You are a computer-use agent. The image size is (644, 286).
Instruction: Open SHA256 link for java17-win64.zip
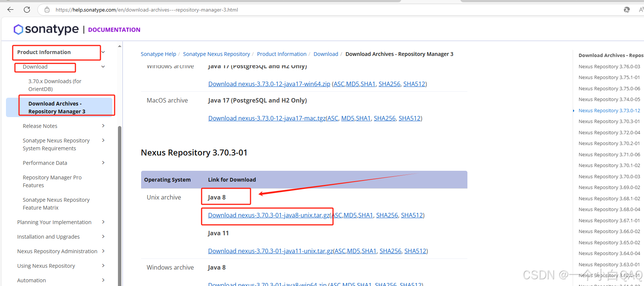(389, 84)
